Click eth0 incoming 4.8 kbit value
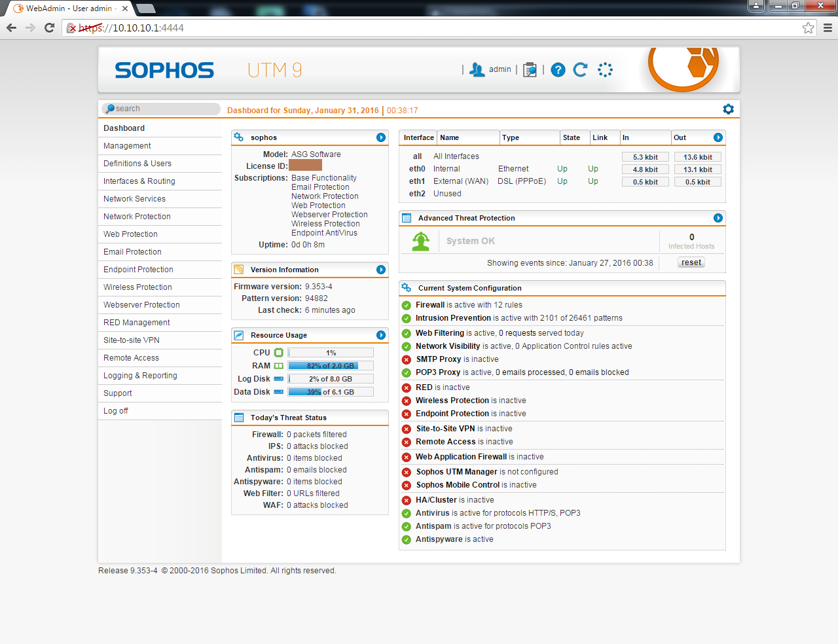The height and width of the screenshot is (644, 838). (645, 170)
